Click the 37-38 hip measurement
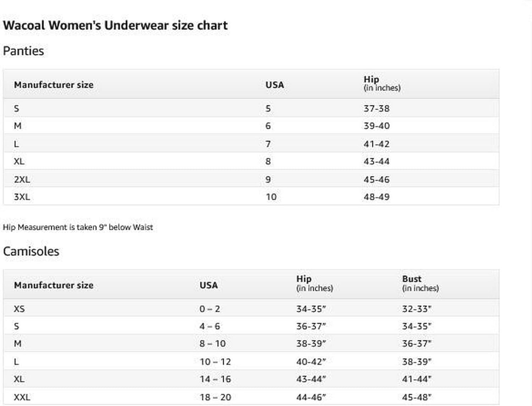 376,109
